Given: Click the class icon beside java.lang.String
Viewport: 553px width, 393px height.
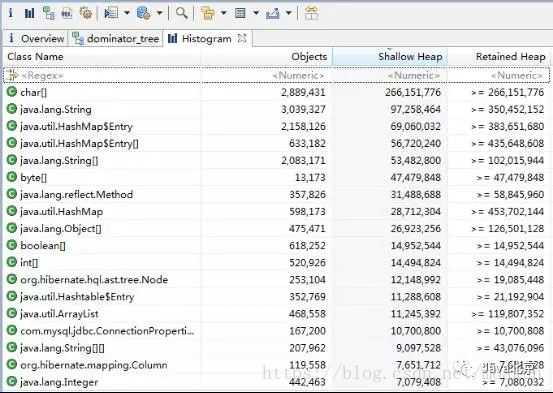Looking at the screenshot, I should [x=12, y=109].
